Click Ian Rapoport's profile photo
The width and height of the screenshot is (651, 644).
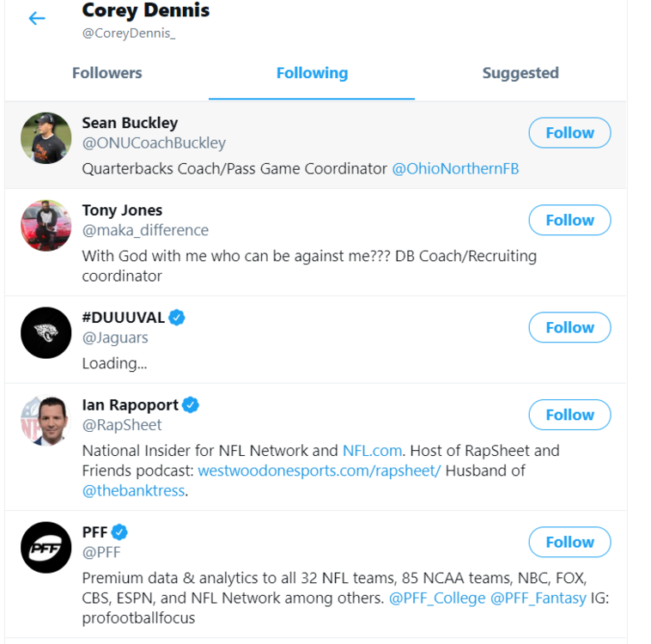[46, 420]
